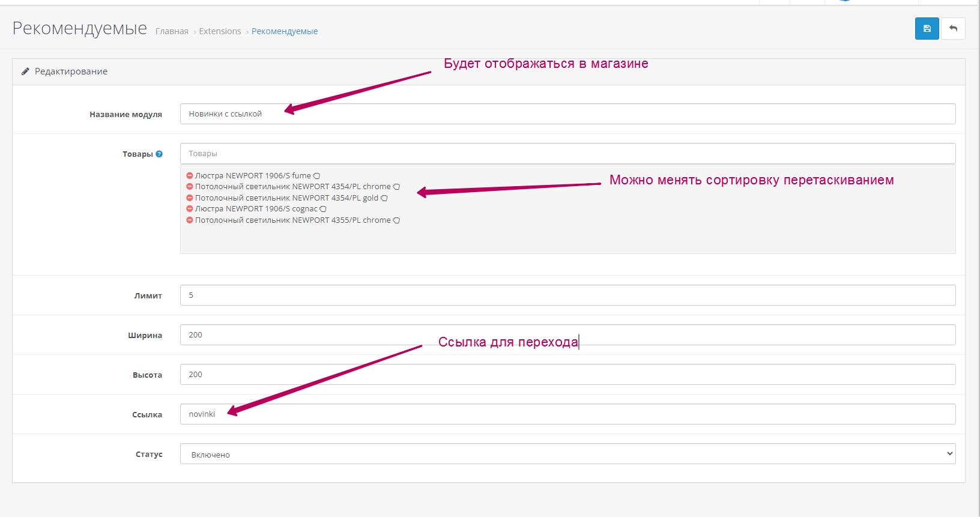
Task: Remove NEWPORT 4354/PL chrome with minus icon
Action: click(x=190, y=187)
